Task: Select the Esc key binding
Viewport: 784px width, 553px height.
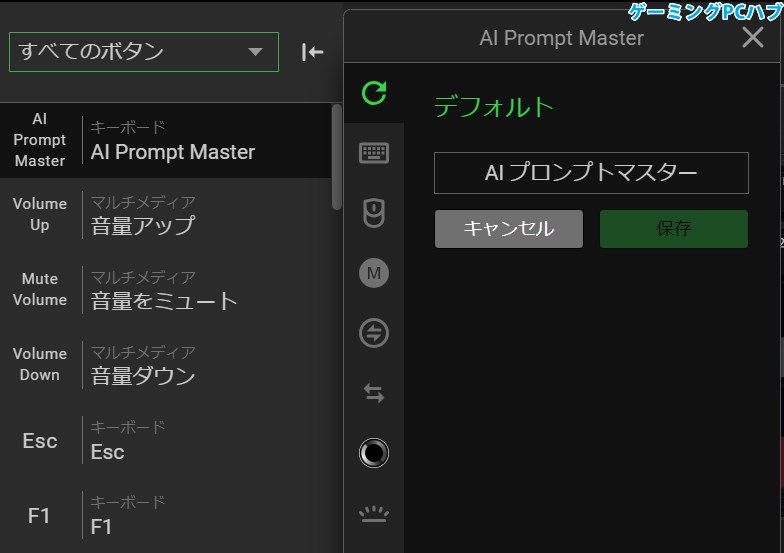Action: click(x=170, y=441)
